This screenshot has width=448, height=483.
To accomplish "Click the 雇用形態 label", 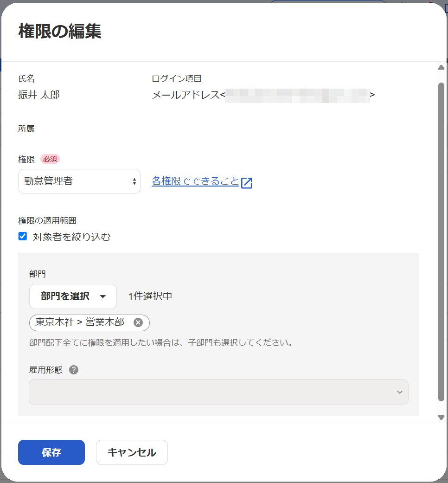I will (46, 370).
